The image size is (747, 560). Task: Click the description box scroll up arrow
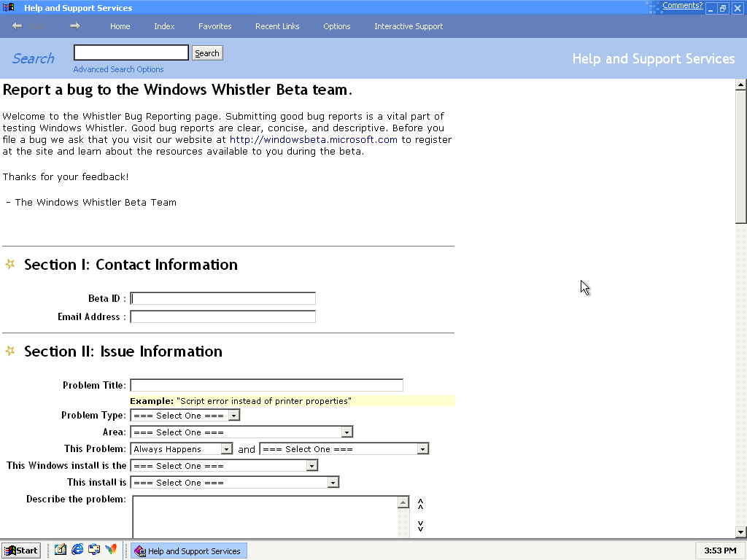[x=403, y=502]
